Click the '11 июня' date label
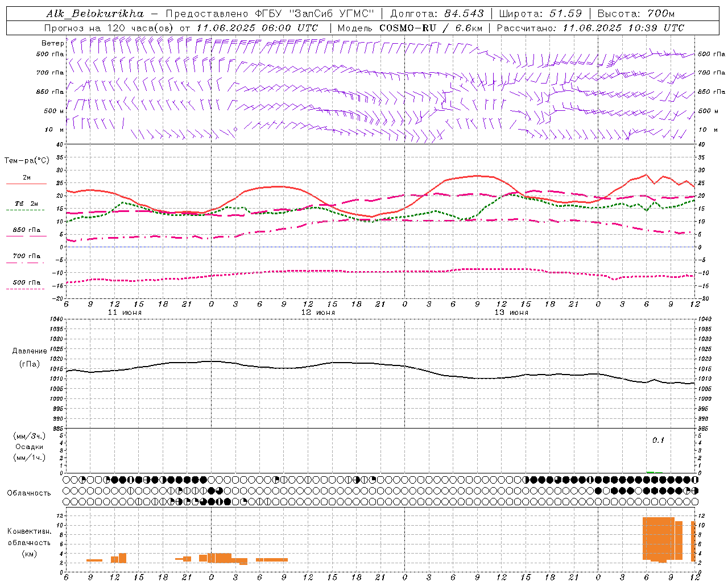Image resolution: width=728 pixels, height=582 pixels. click(125, 313)
